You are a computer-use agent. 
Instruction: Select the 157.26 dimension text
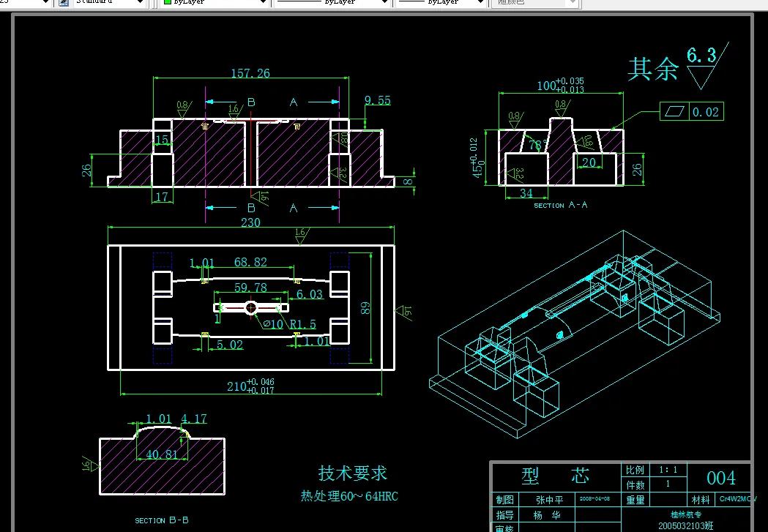coord(250,73)
